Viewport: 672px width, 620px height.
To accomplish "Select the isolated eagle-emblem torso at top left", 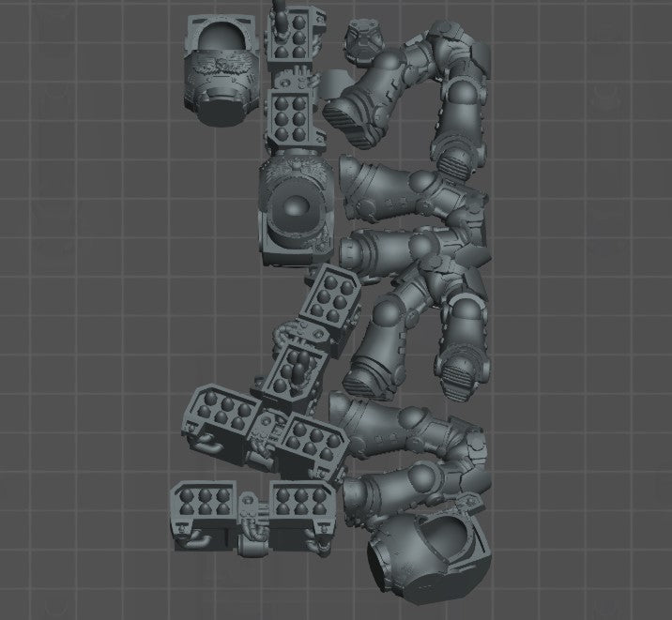I will (221, 70).
